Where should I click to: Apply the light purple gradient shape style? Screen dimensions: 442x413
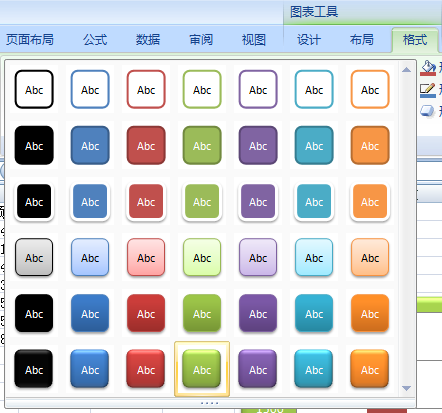click(x=258, y=257)
